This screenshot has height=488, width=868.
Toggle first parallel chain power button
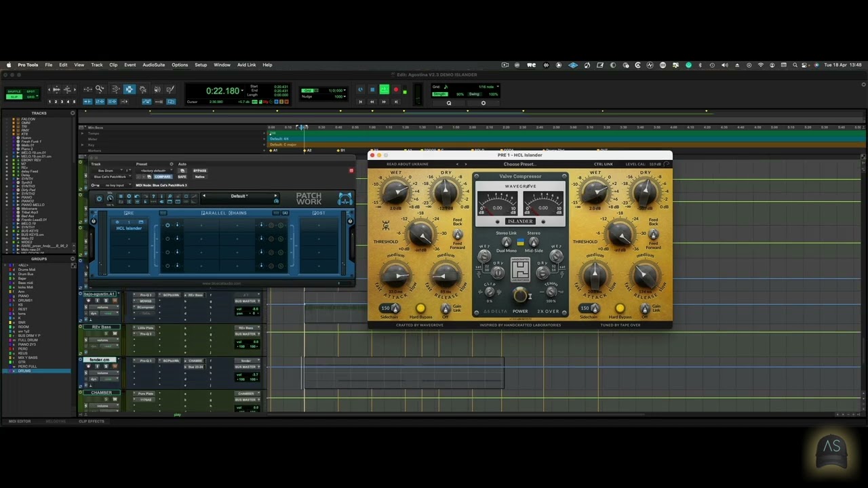(167, 225)
